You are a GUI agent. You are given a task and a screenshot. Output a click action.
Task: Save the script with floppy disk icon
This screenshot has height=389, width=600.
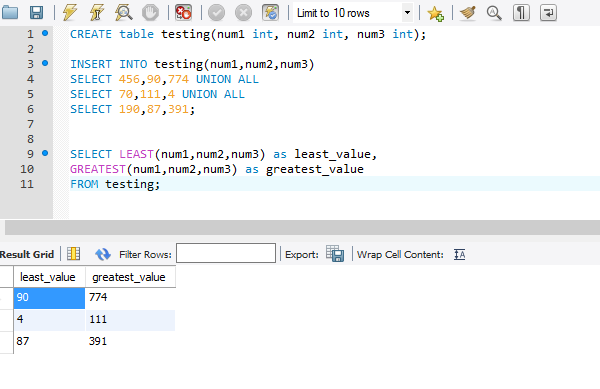(36, 13)
